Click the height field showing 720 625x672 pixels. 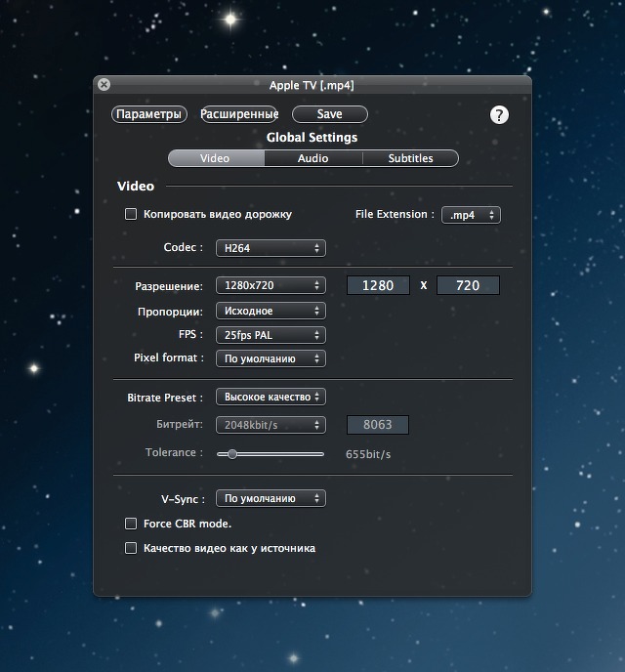468,285
